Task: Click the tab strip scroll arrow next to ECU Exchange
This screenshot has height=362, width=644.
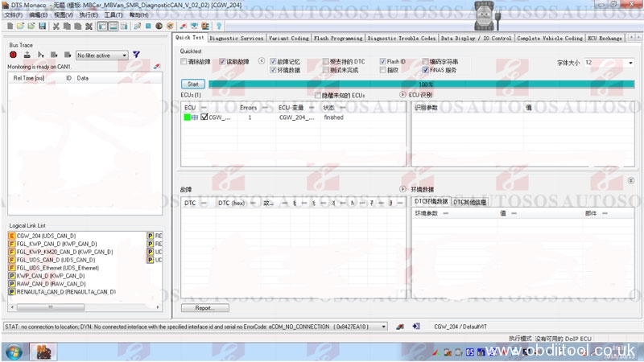Action: [x=631, y=38]
